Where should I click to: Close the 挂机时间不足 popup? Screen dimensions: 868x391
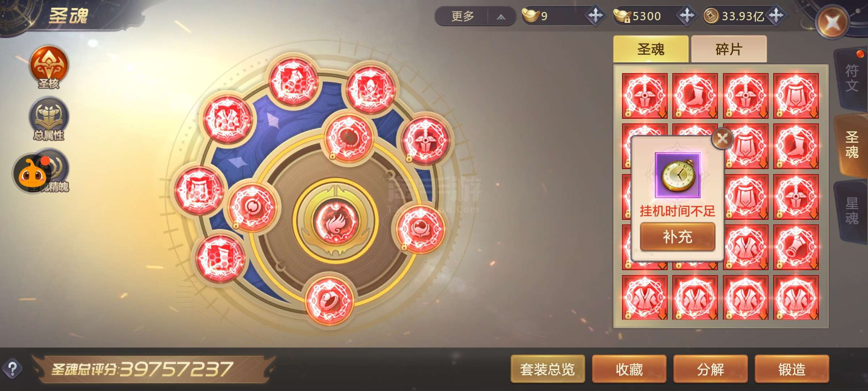(722, 139)
